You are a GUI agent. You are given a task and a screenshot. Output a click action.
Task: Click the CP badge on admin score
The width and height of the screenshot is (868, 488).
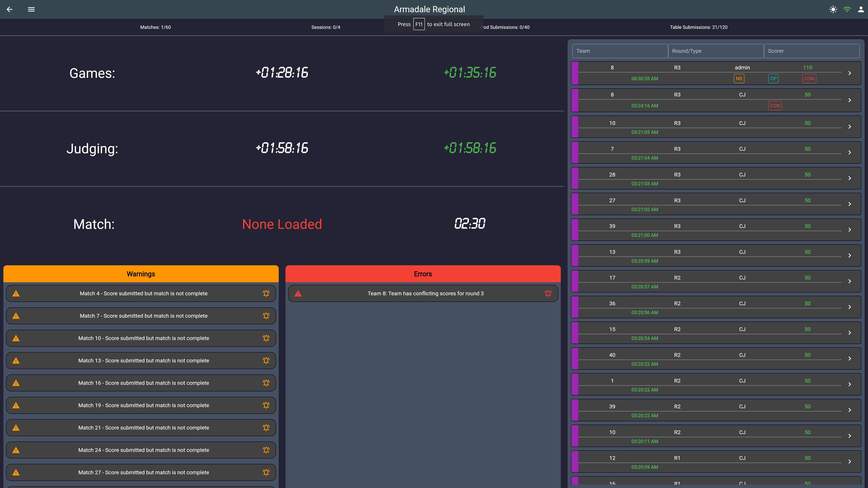[x=773, y=78]
